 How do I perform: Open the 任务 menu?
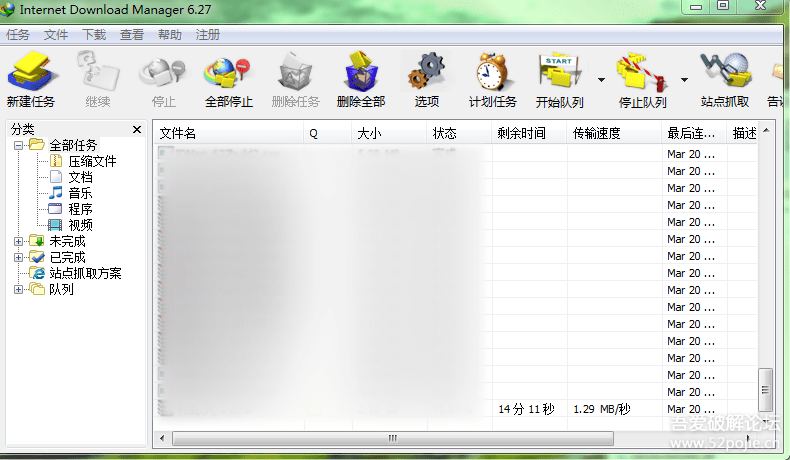click(x=18, y=35)
